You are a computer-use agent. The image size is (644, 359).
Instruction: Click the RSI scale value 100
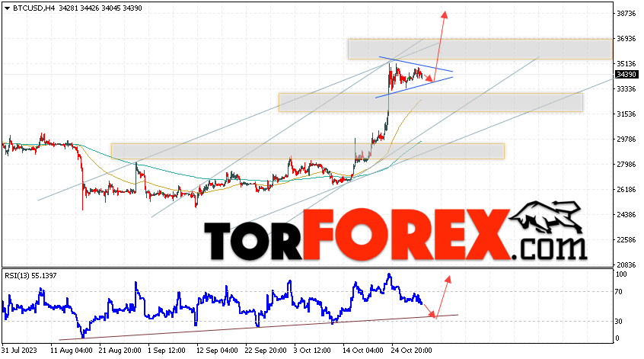(x=621, y=274)
